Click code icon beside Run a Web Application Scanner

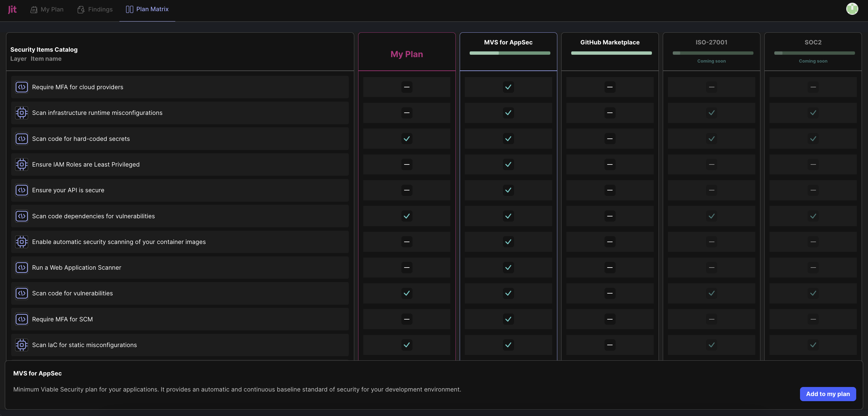(x=21, y=268)
